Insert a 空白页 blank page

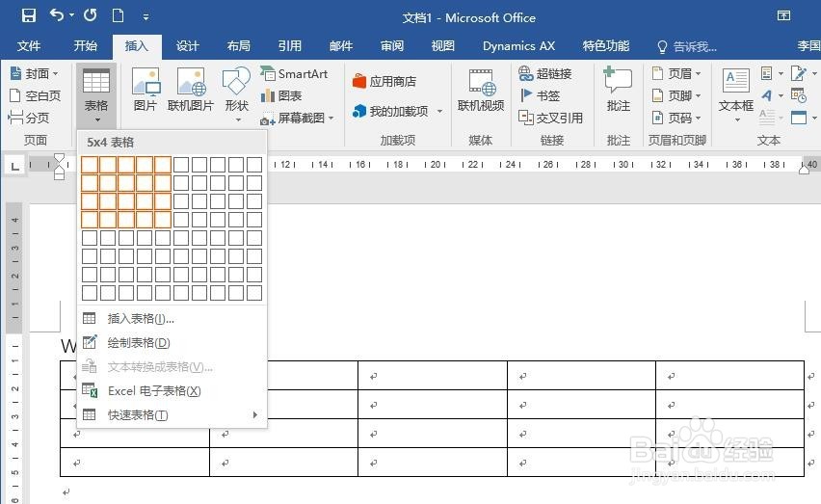(35, 95)
